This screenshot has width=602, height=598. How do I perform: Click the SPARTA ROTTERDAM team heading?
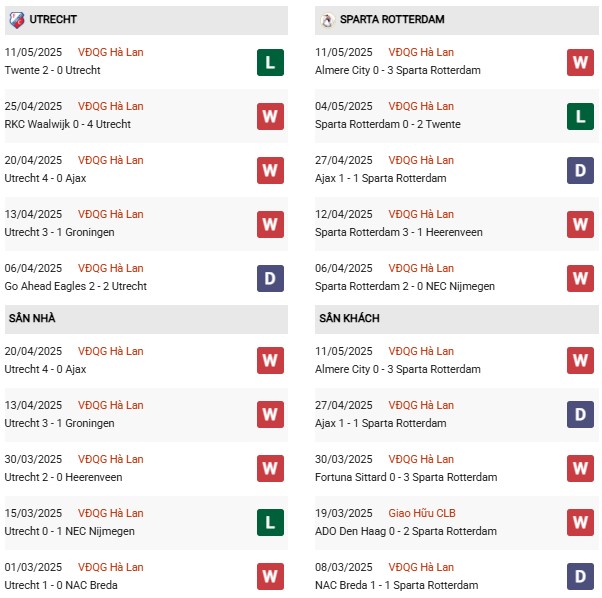[x=392, y=19]
